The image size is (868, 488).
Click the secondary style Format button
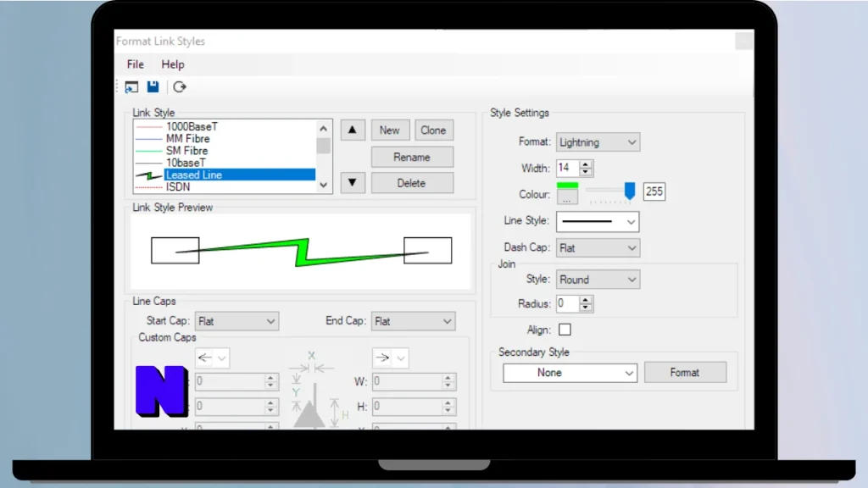[685, 373]
